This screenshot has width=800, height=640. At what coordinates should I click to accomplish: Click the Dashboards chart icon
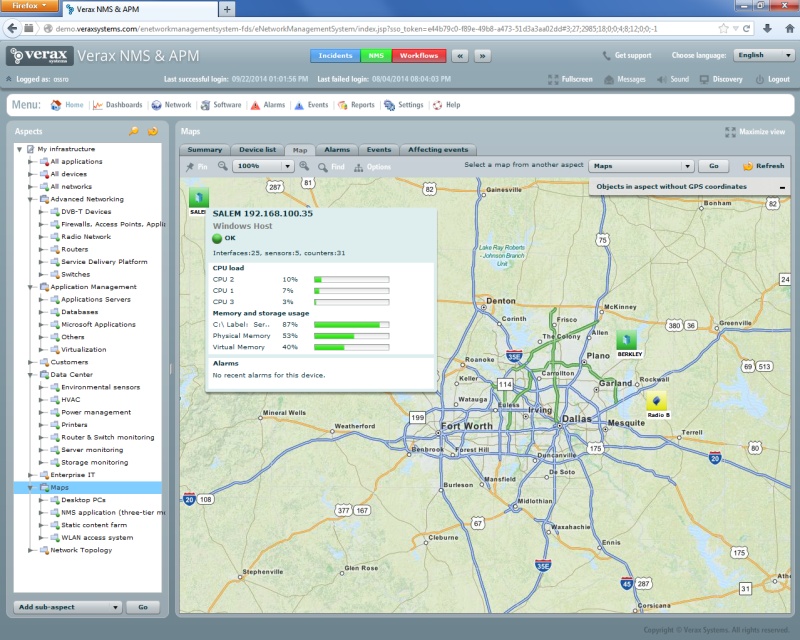pos(97,105)
